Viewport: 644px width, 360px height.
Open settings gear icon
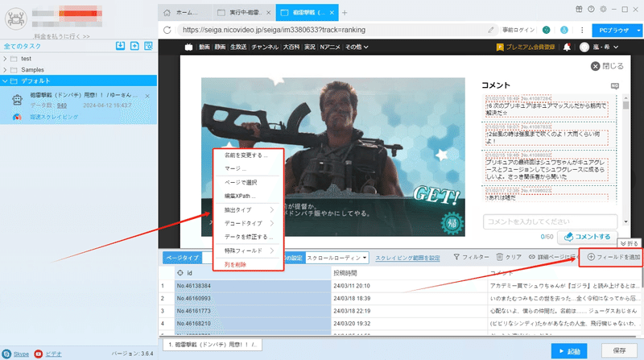[x=603, y=9]
